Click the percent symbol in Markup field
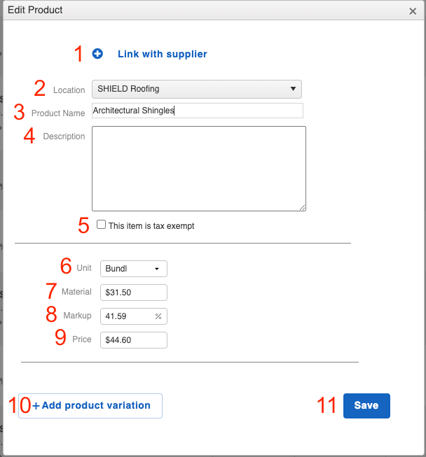This screenshot has height=457, width=426. (158, 316)
